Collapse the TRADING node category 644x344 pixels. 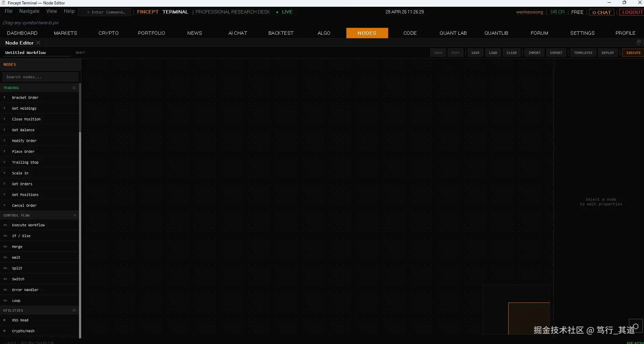(x=40, y=88)
